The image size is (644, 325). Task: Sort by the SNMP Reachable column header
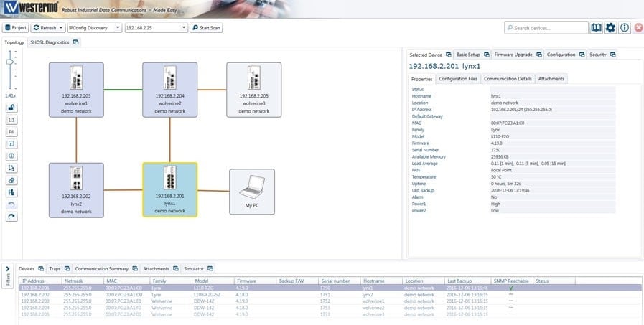[511, 281]
